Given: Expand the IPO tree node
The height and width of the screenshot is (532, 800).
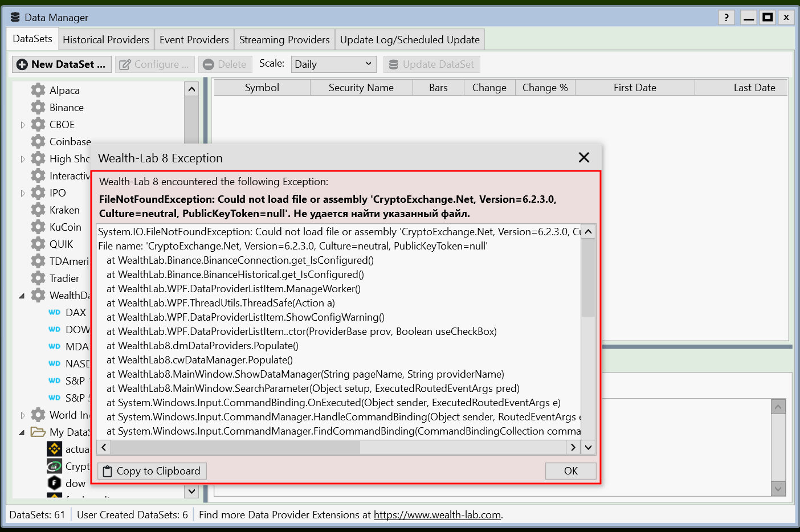Looking at the screenshot, I should coord(23,193).
